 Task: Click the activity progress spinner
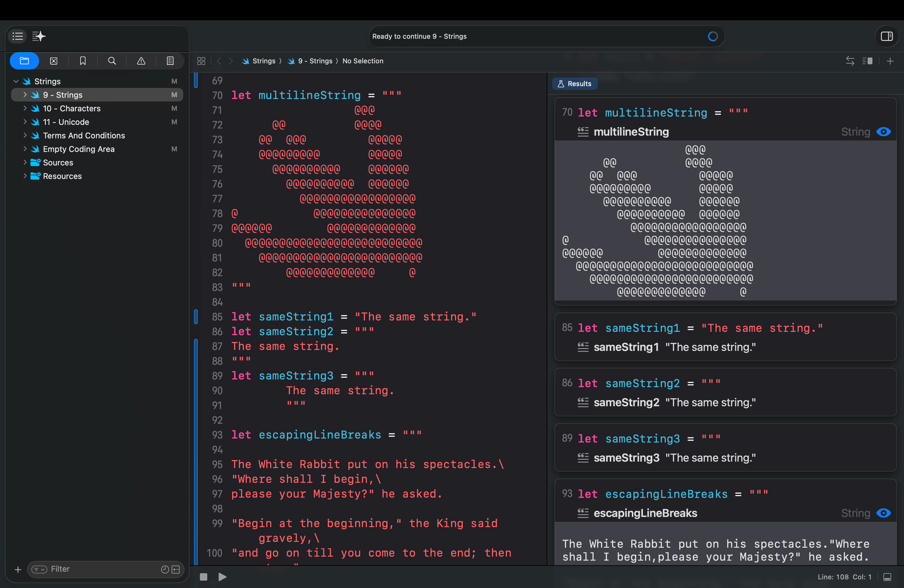pyautogui.click(x=712, y=37)
